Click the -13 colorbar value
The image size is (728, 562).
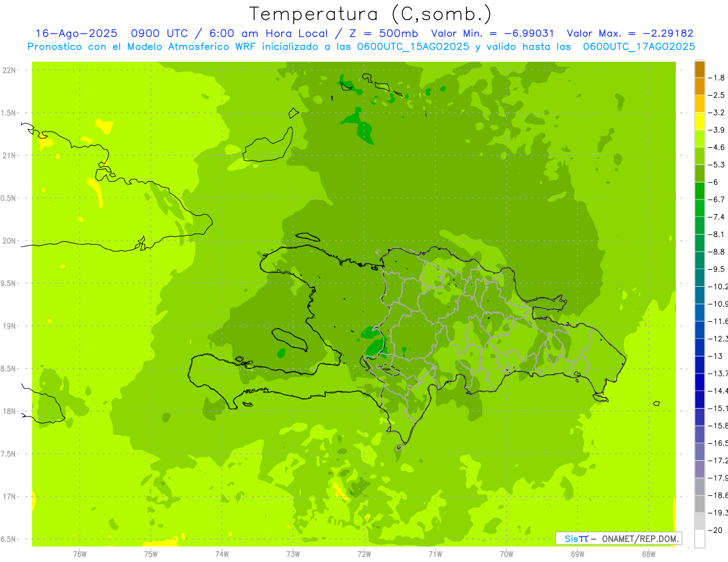point(715,356)
